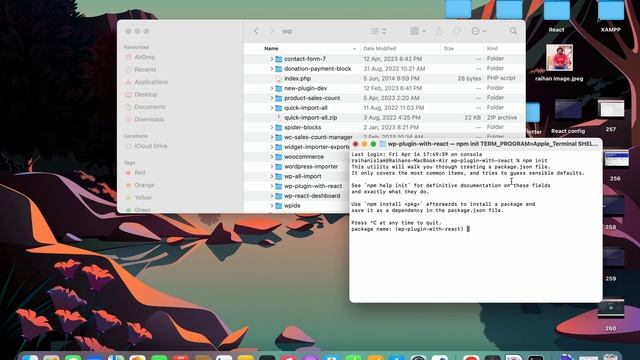Click the Terminal package name prompt line
This screenshot has width=640, height=360.
tap(411, 229)
